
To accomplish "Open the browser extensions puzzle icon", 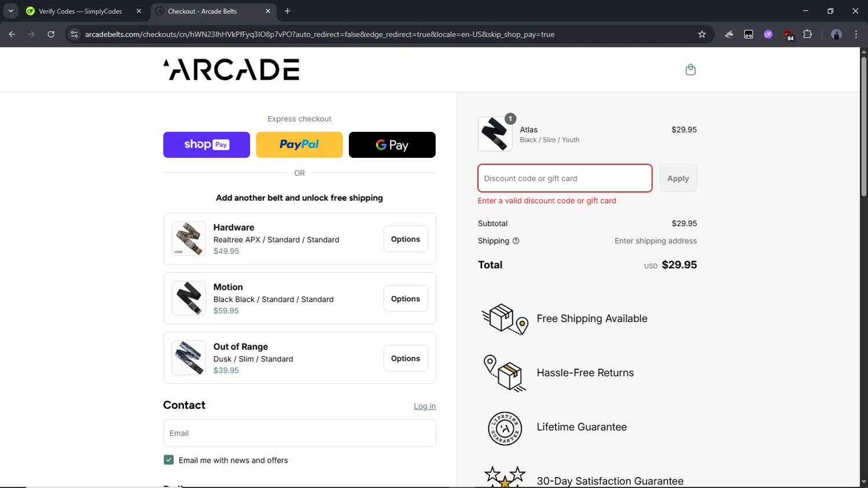I will click(808, 34).
